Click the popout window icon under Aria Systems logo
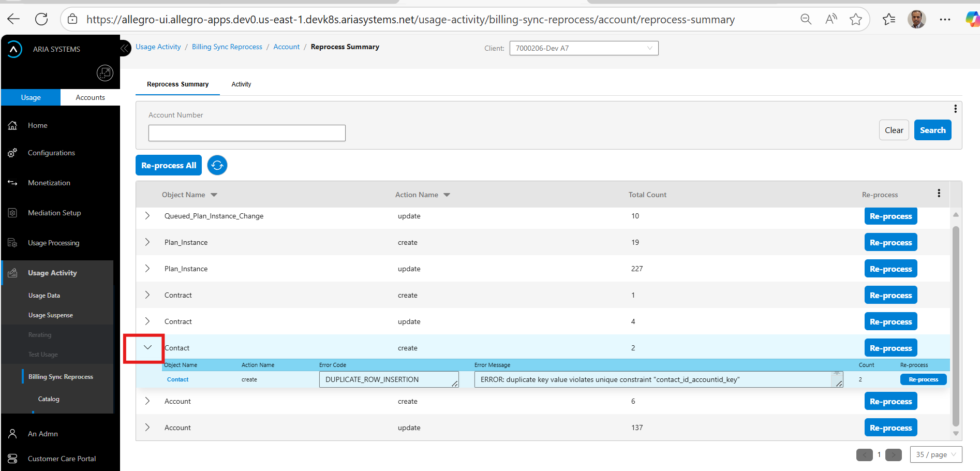This screenshot has height=471, width=980. pyautogui.click(x=105, y=73)
